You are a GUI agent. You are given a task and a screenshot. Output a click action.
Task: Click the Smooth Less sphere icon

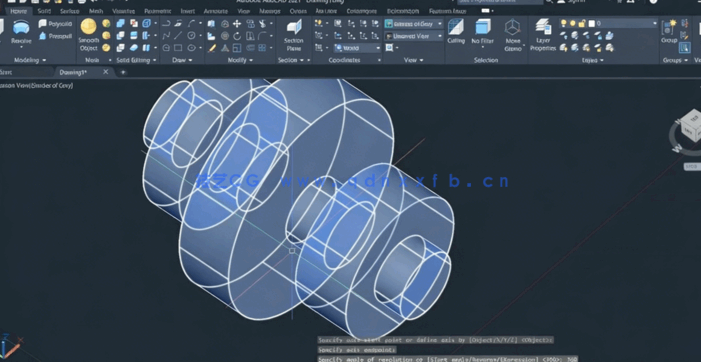[106, 35]
